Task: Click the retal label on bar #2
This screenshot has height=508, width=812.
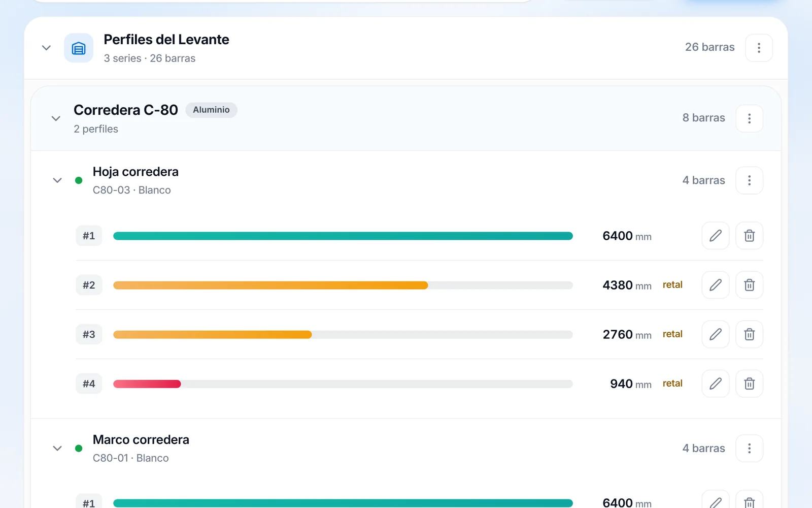Action: tap(672, 285)
